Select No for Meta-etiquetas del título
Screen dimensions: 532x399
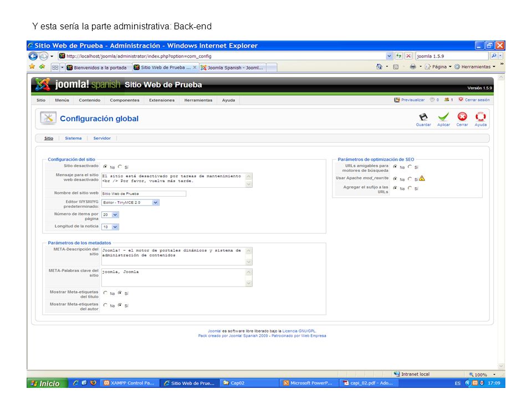pos(105,293)
